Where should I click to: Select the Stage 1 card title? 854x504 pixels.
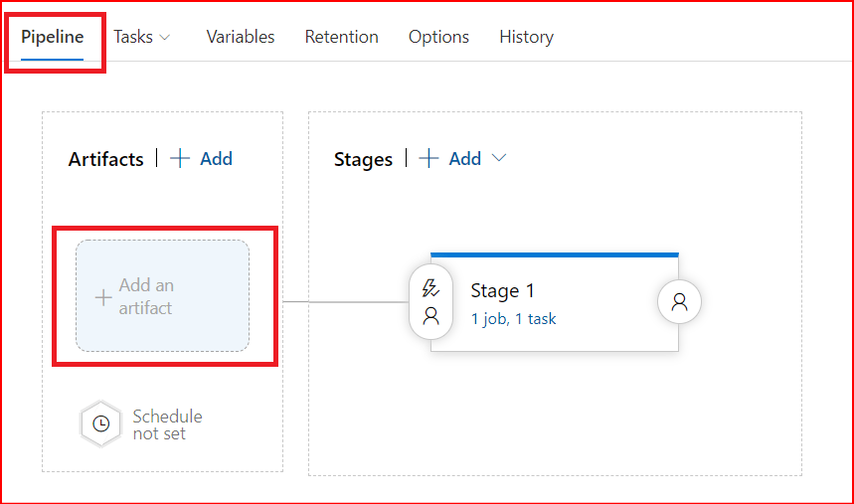point(502,290)
